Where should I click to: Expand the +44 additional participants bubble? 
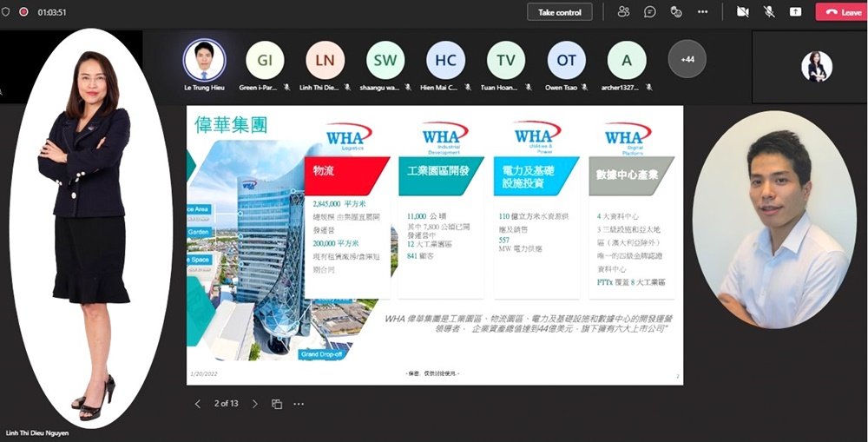click(687, 59)
